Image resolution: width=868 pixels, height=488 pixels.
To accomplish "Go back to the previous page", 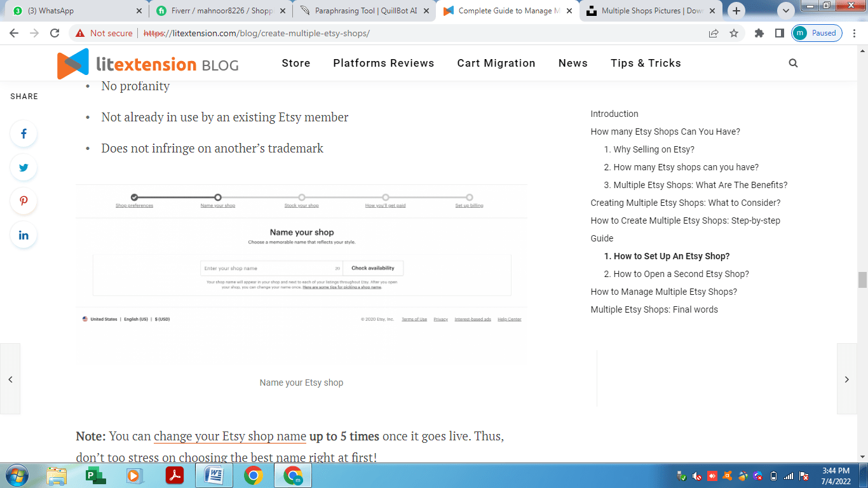I will 15,33.
